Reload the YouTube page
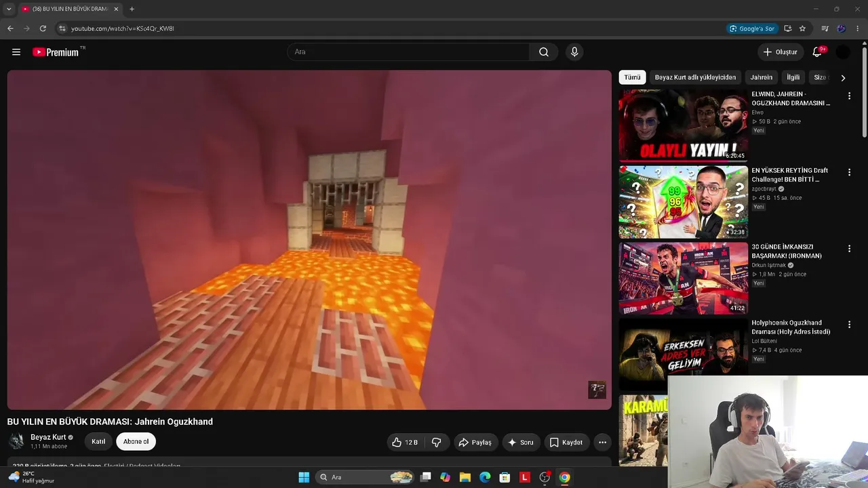Viewport: 868px width, 488px height. (43, 28)
